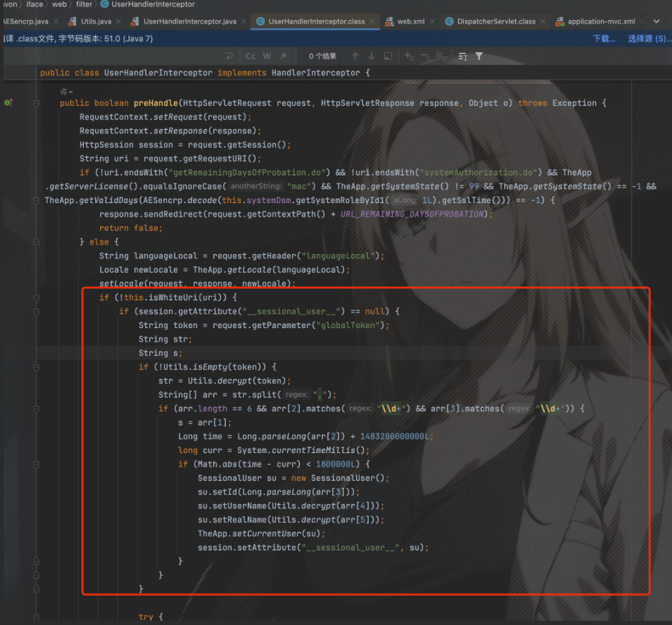
Task: Close the AESencrp.java tab
Action: [x=55, y=21]
